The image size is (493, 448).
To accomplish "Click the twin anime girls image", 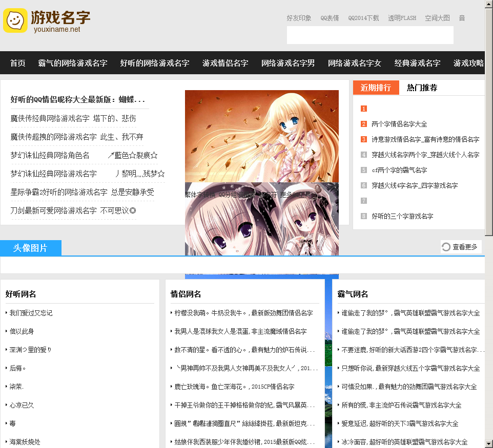I will (261, 219).
